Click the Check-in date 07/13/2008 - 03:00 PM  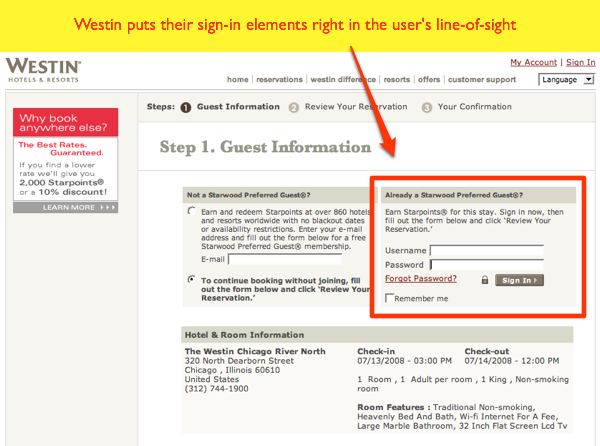tap(404, 361)
